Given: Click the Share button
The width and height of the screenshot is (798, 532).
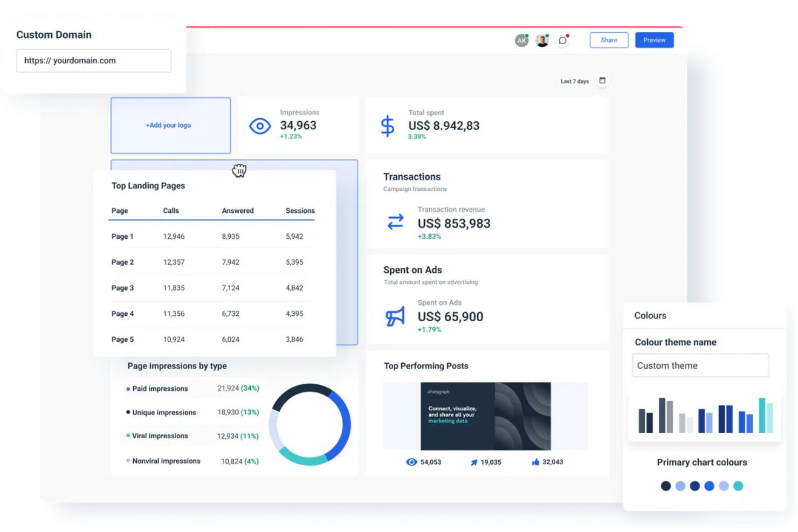Looking at the screenshot, I should click(x=609, y=40).
